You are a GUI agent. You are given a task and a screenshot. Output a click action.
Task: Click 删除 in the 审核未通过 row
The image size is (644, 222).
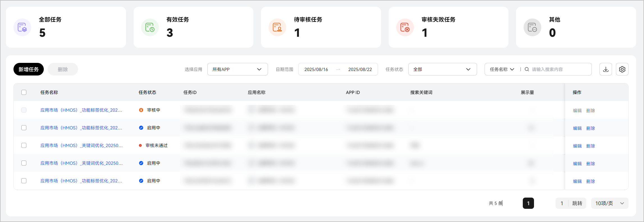(x=590, y=146)
